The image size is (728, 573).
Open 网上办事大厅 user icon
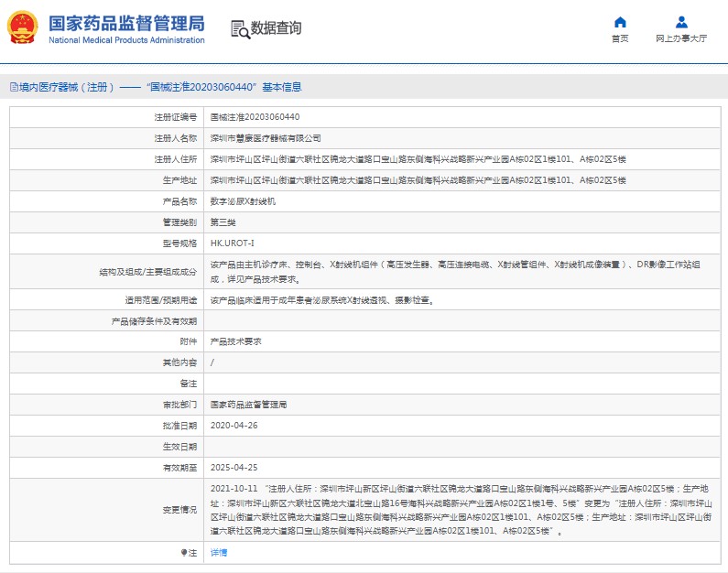(x=681, y=22)
